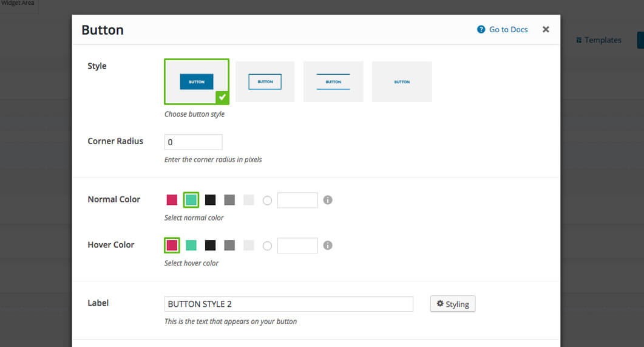
Task: Open the label Styling options
Action: coord(452,304)
